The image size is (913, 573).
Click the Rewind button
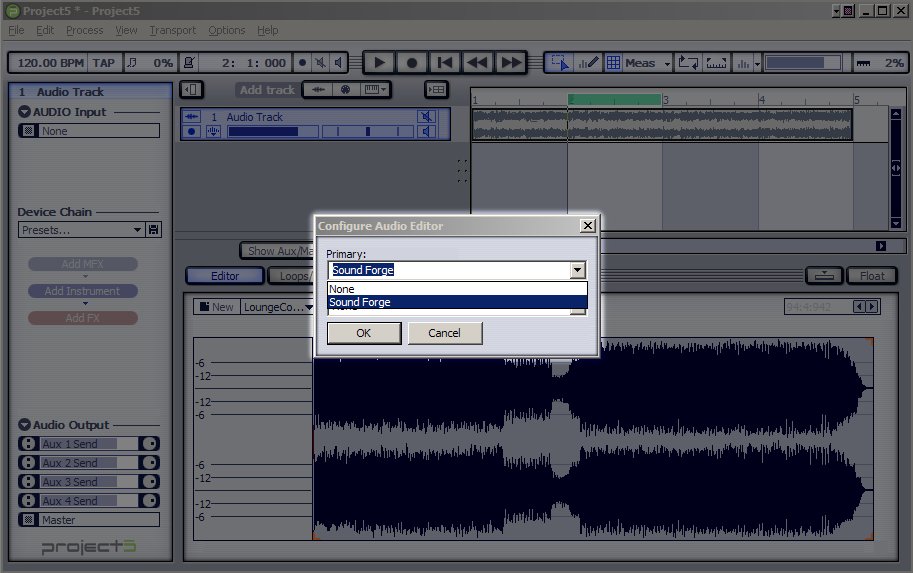(477, 63)
